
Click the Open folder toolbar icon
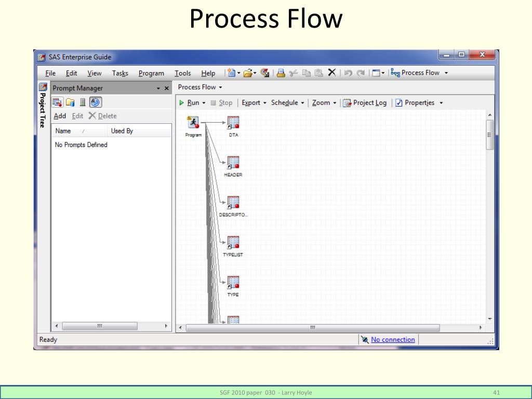pyautogui.click(x=248, y=73)
